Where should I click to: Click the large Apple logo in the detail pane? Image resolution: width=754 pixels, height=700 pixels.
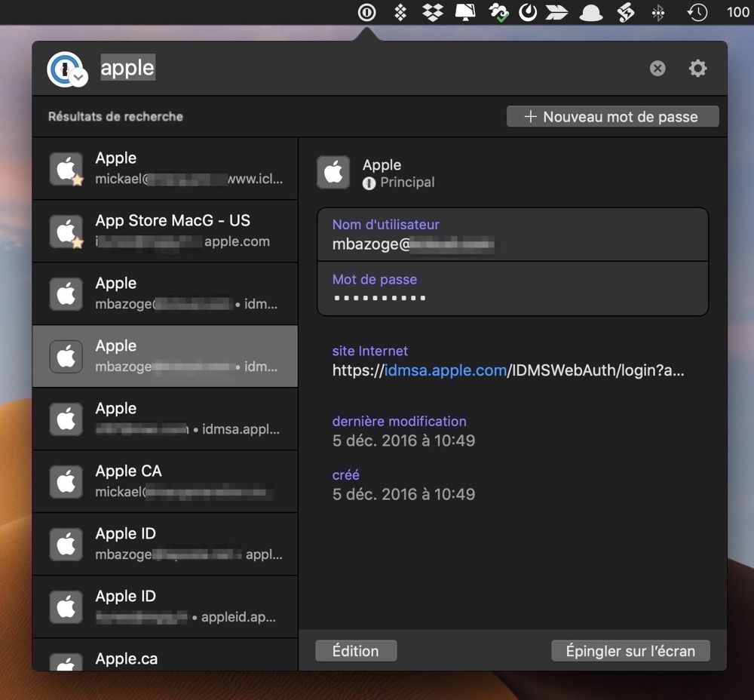click(333, 172)
